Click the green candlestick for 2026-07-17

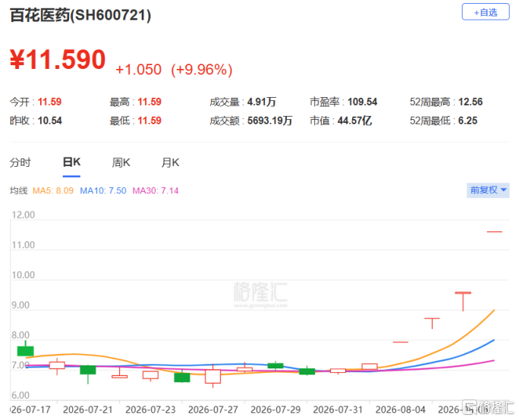[26, 350]
